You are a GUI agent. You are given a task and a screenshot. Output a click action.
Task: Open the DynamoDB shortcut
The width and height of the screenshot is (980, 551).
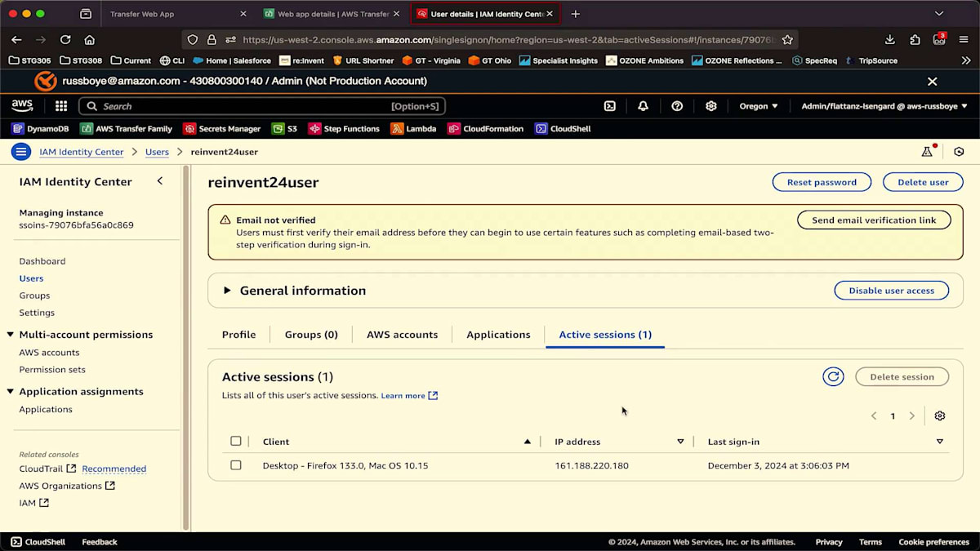pyautogui.click(x=41, y=128)
